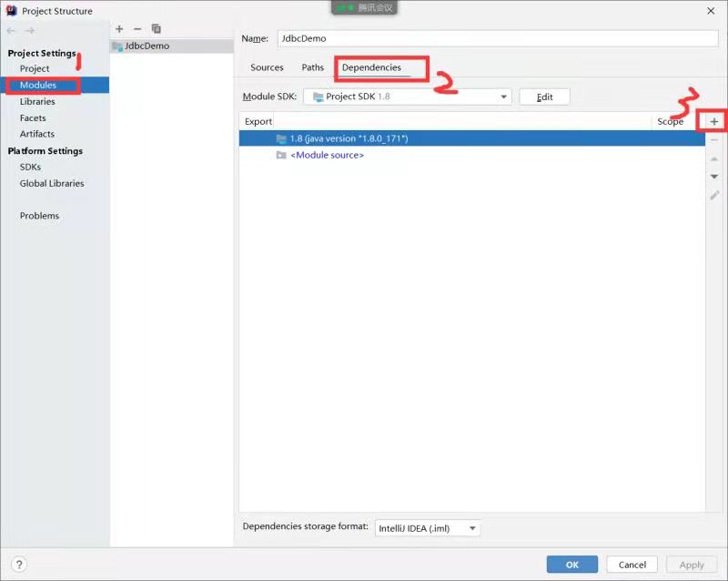Open Artifacts settings

coord(36,134)
